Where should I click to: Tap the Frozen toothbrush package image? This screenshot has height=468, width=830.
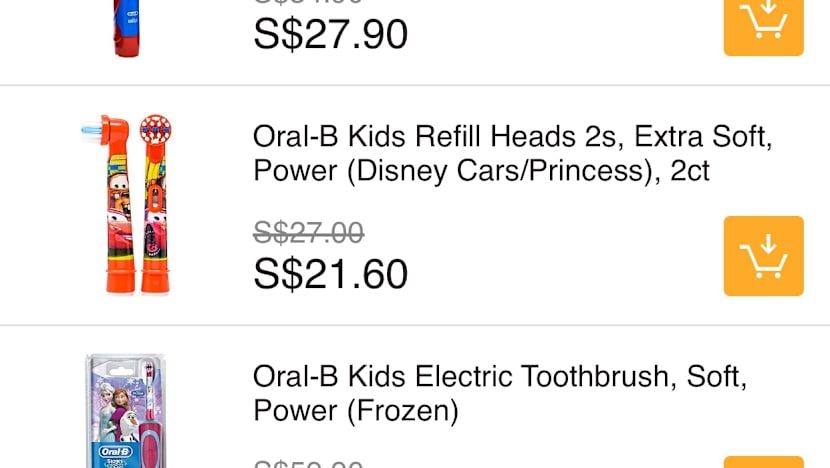click(x=125, y=411)
